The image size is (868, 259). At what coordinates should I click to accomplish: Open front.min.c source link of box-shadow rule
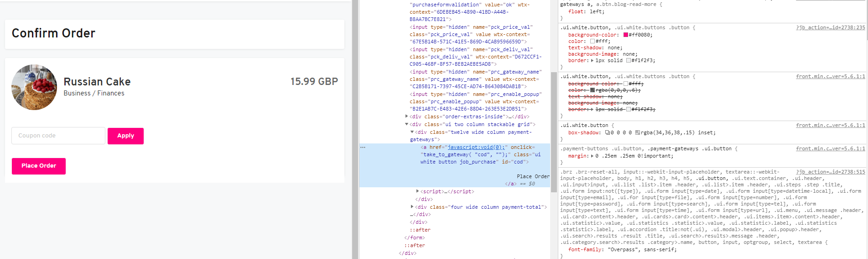click(x=831, y=125)
